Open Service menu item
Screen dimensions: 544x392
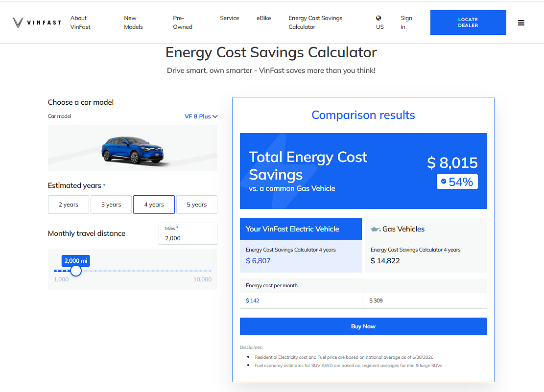229,18
